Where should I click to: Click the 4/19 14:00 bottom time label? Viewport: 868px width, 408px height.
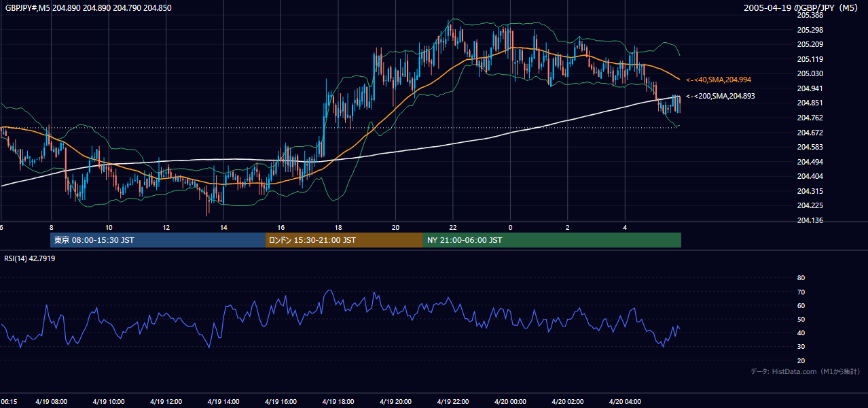point(223,402)
